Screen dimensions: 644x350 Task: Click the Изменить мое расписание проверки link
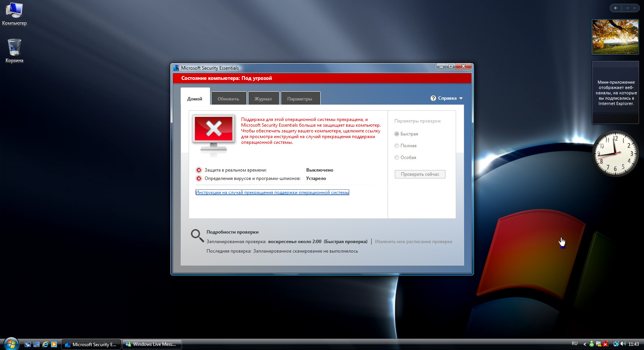tap(413, 242)
